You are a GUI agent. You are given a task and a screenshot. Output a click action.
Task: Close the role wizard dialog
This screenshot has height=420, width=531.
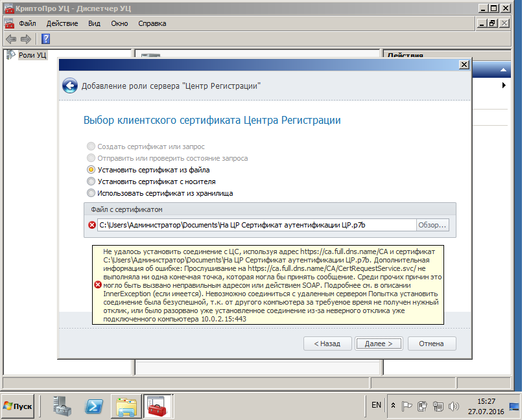(464, 64)
